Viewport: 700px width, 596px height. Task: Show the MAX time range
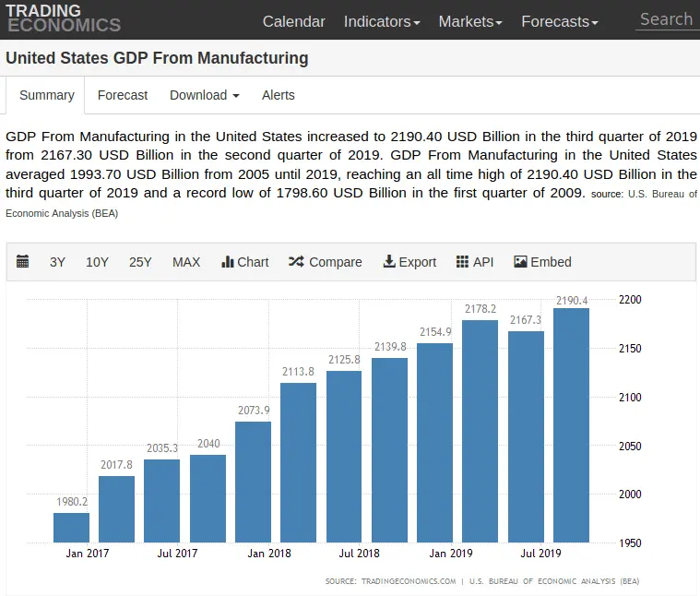(186, 262)
